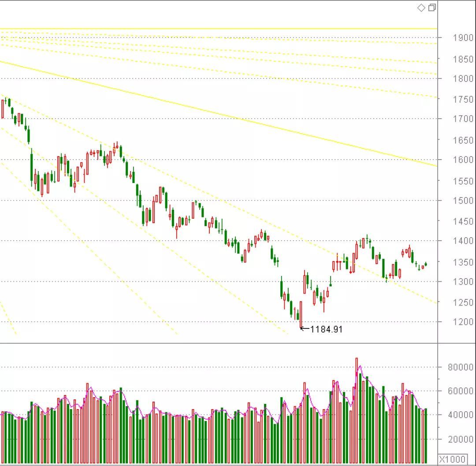This screenshot has width=476, height=466.
Task: Click the 1550 price axis label
Action: [463, 181]
